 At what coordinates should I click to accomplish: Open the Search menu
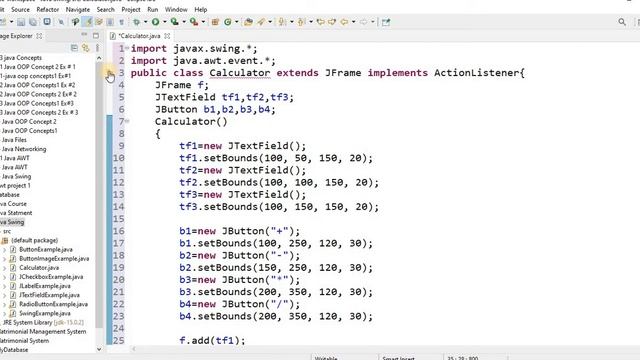point(105,9)
